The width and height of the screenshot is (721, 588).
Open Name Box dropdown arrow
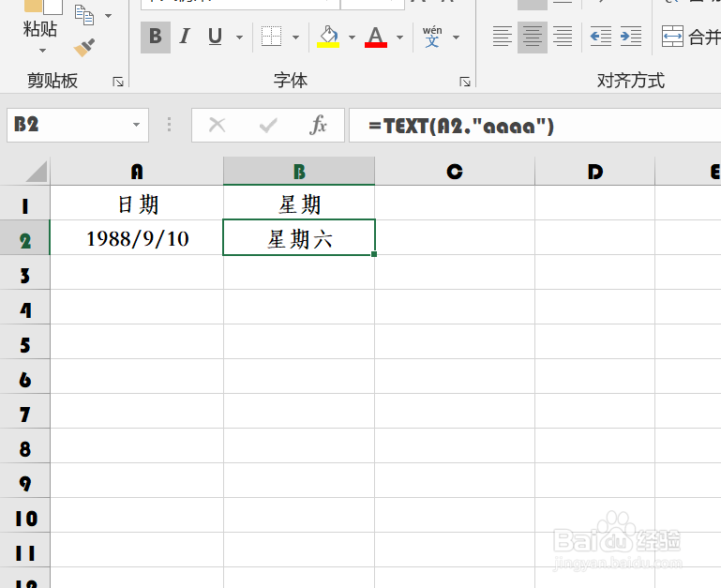(137, 125)
